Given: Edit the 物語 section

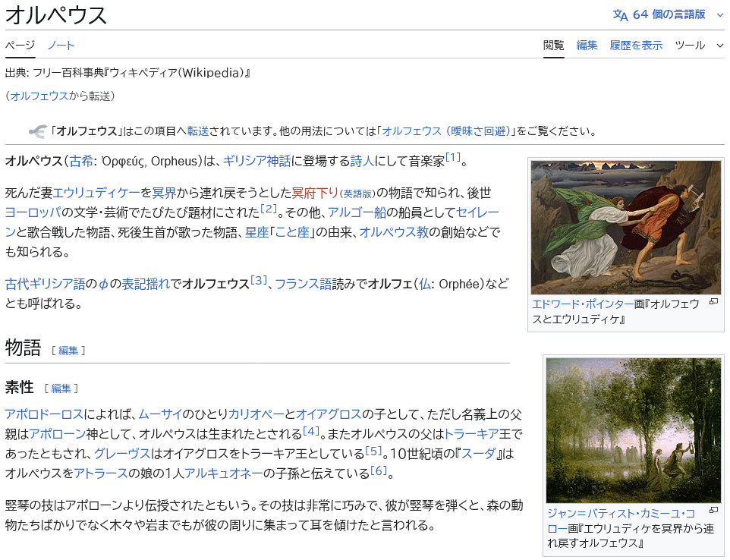Looking at the screenshot, I should point(68,351).
